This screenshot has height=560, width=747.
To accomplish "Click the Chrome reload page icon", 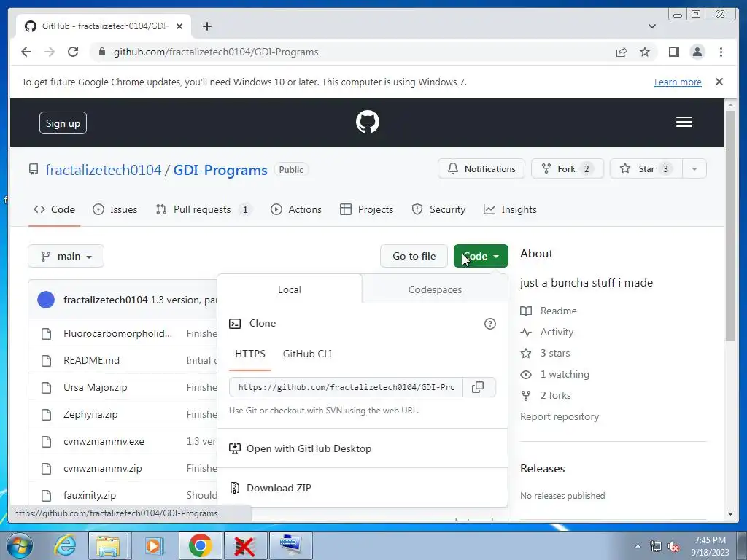I will click(x=73, y=52).
